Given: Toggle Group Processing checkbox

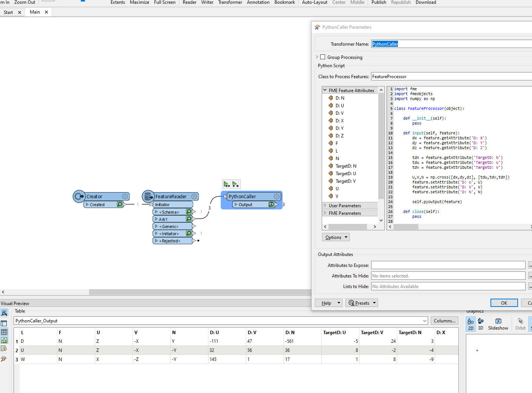Looking at the screenshot, I should tap(322, 57).
